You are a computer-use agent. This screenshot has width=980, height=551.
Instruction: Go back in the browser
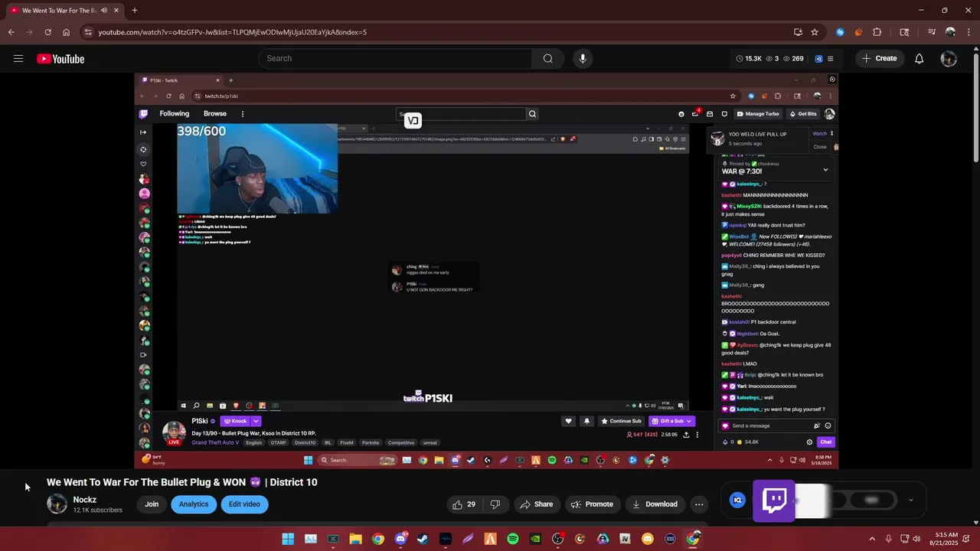point(11,32)
